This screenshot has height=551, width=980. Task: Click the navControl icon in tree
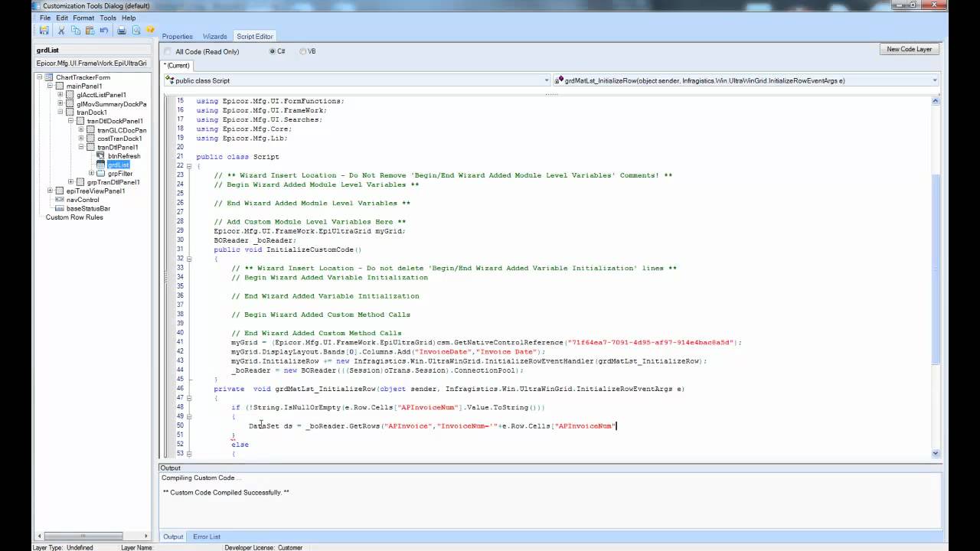(60, 200)
